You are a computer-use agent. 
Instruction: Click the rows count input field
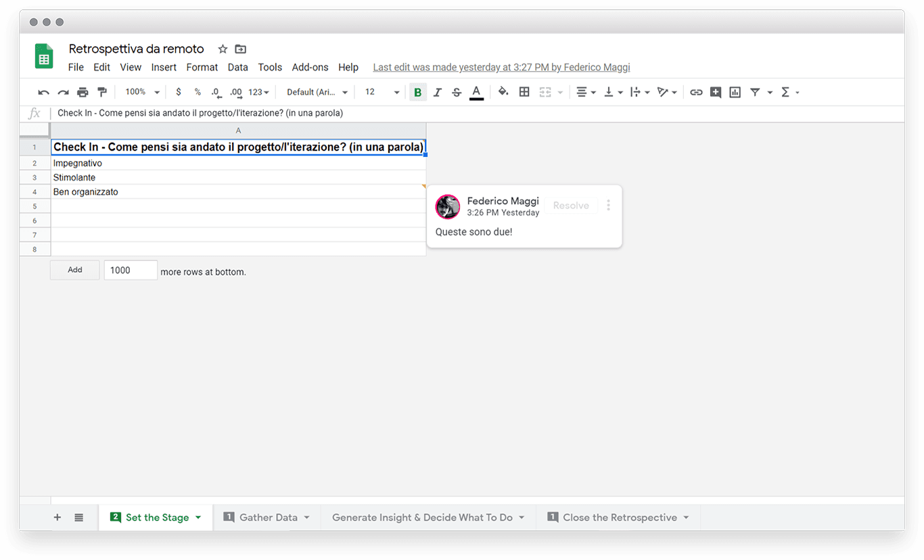pos(131,270)
